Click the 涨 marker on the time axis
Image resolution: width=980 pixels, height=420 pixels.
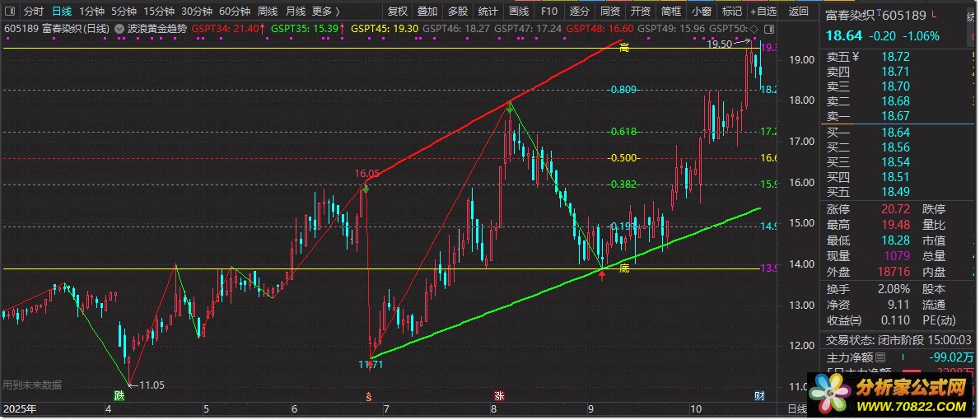coord(499,395)
